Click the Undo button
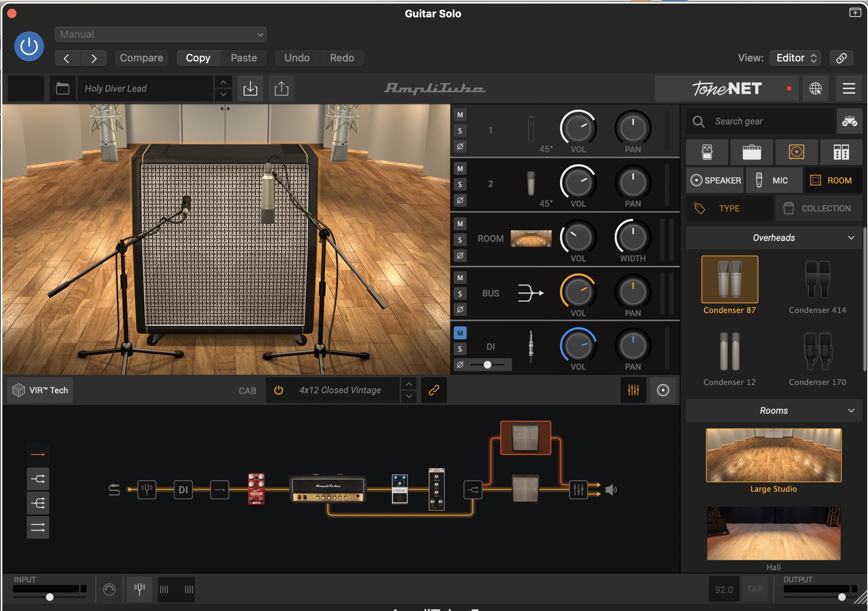 point(297,58)
